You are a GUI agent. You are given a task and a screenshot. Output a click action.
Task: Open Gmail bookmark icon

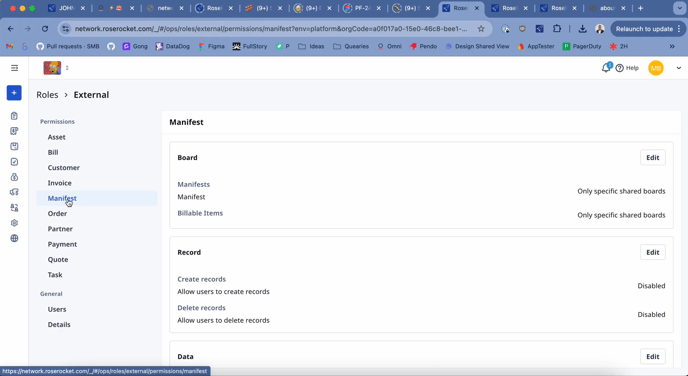10,47
